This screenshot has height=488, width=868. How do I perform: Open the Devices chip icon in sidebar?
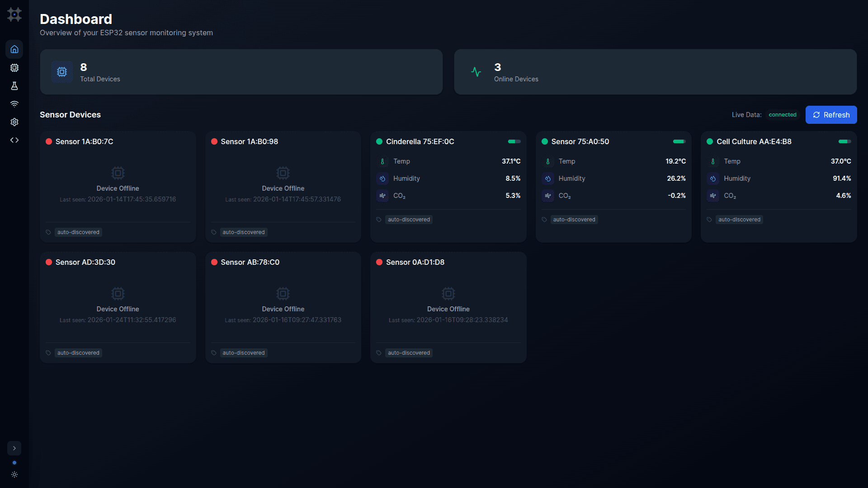(14, 68)
